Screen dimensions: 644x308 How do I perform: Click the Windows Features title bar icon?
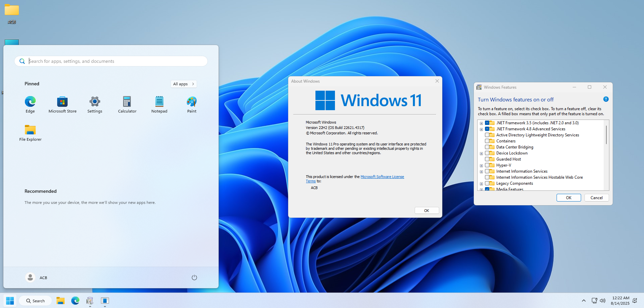[479, 87]
